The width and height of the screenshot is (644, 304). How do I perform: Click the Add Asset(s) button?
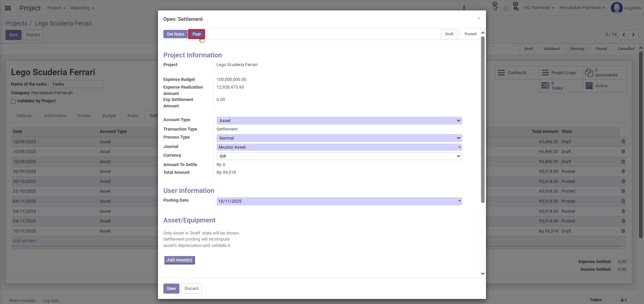click(179, 260)
